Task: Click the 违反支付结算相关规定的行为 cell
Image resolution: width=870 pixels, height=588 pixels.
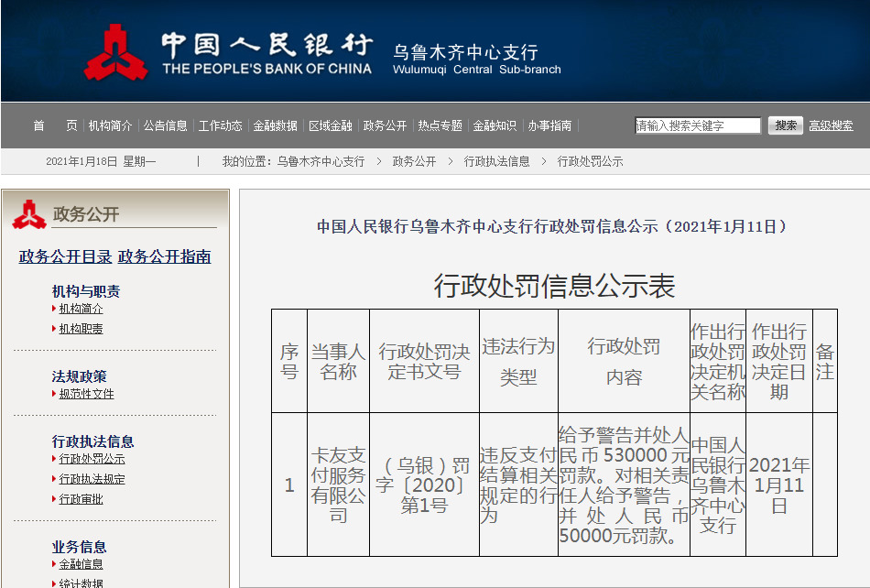Action: click(518, 485)
